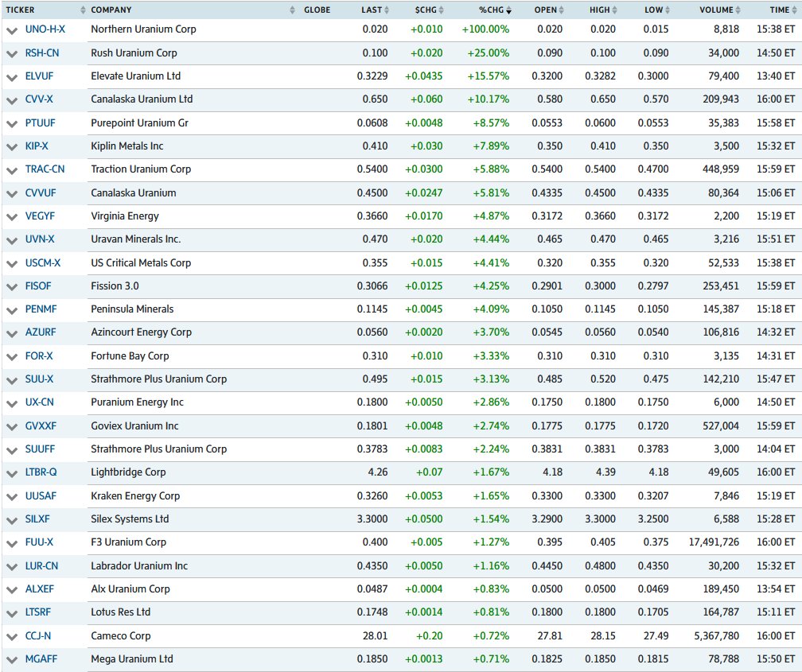This screenshot has width=802, height=672.
Task: Select company name Kiplin Metals Inc
Action: tap(127, 146)
